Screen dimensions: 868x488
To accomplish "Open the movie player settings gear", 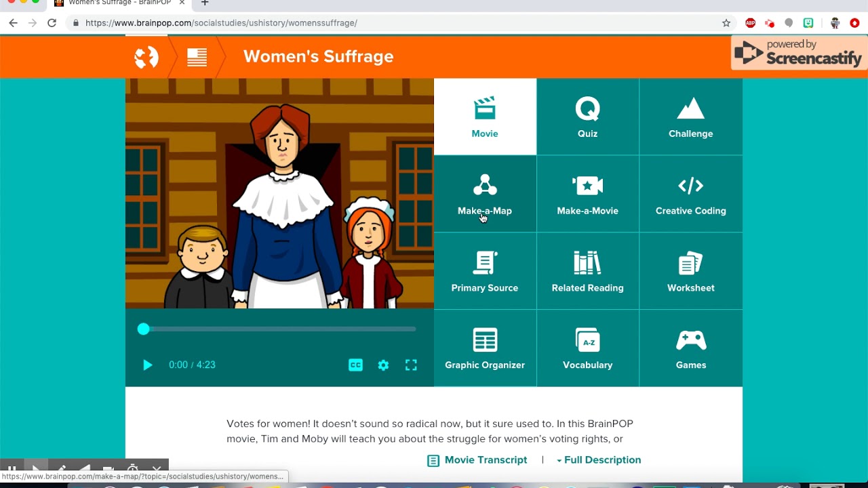I will [x=383, y=365].
